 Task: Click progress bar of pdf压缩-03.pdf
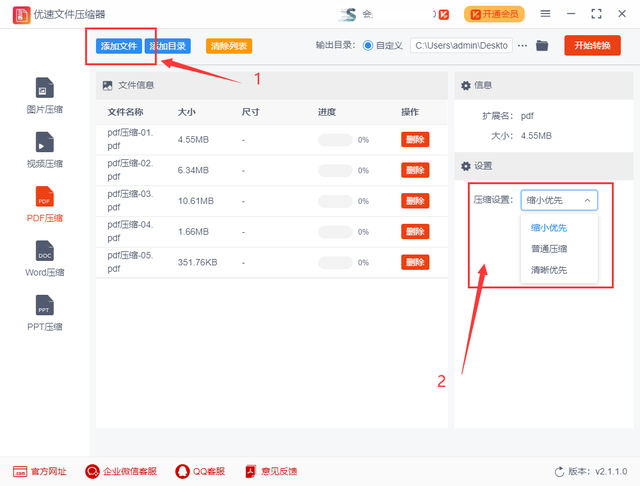click(x=335, y=201)
